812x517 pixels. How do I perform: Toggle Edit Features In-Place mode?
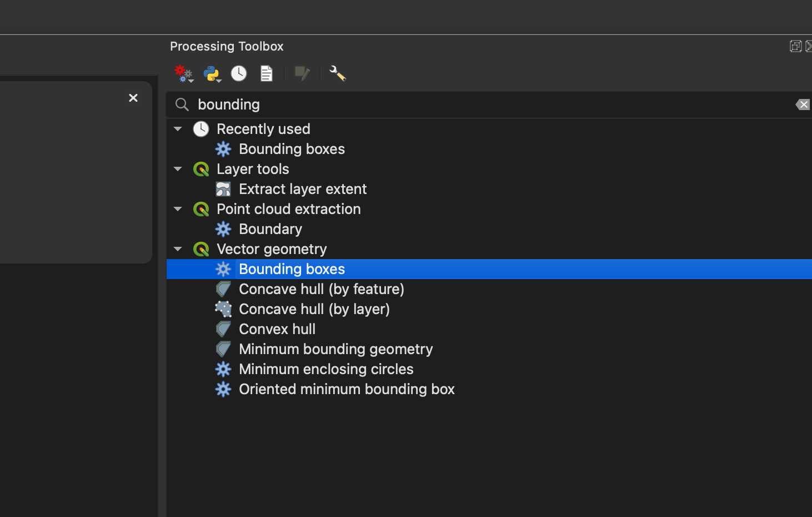click(302, 73)
